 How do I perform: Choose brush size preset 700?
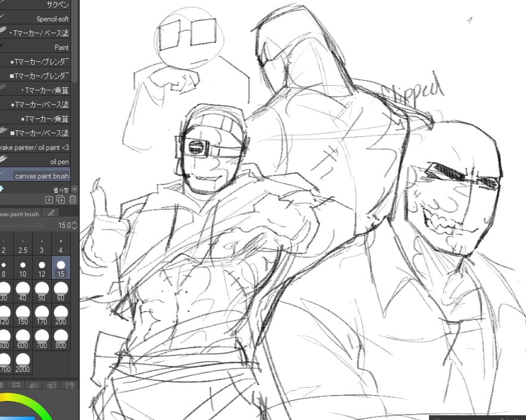click(x=42, y=340)
